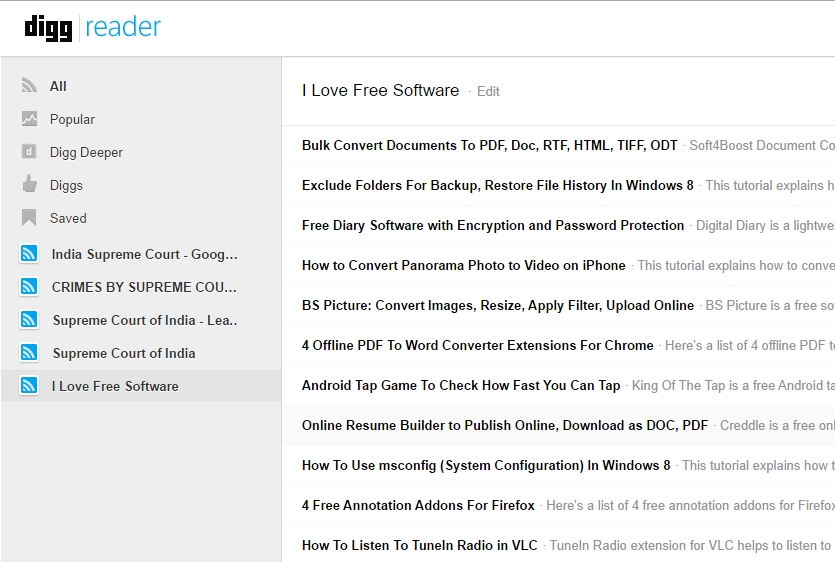The height and width of the screenshot is (562, 835).
Task: Go to the Saved items section
Action: point(68,218)
